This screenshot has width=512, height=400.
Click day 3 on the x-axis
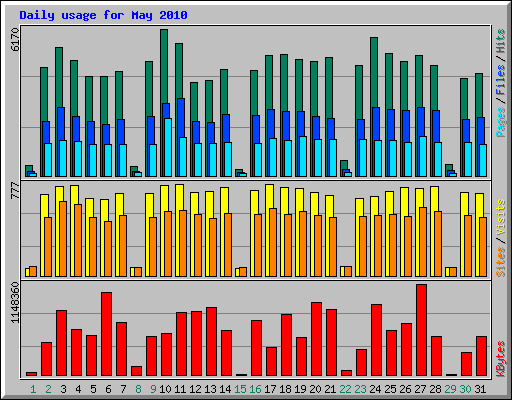point(63,389)
